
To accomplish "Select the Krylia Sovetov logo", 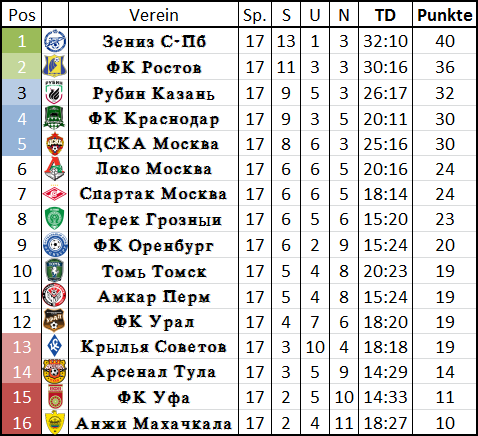I will tap(55, 346).
